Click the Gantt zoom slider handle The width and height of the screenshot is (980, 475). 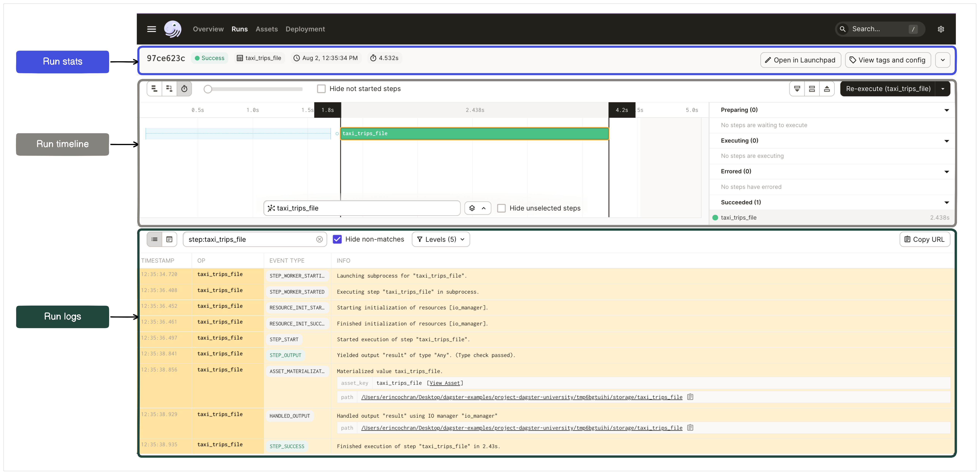click(x=207, y=89)
